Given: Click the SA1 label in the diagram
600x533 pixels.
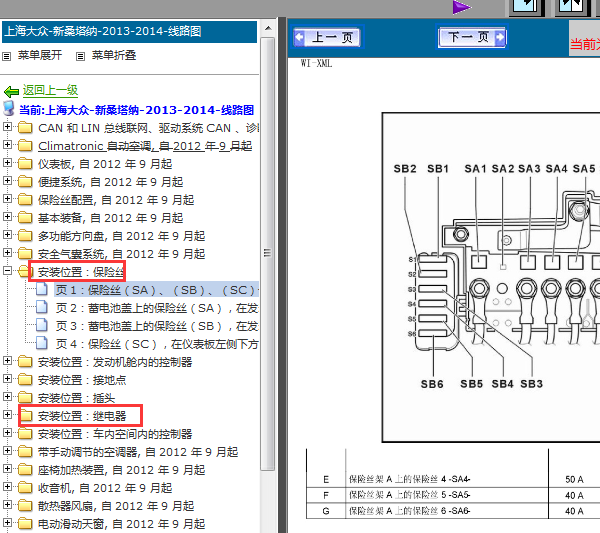Looking at the screenshot, I should pyautogui.click(x=475, y=169).
